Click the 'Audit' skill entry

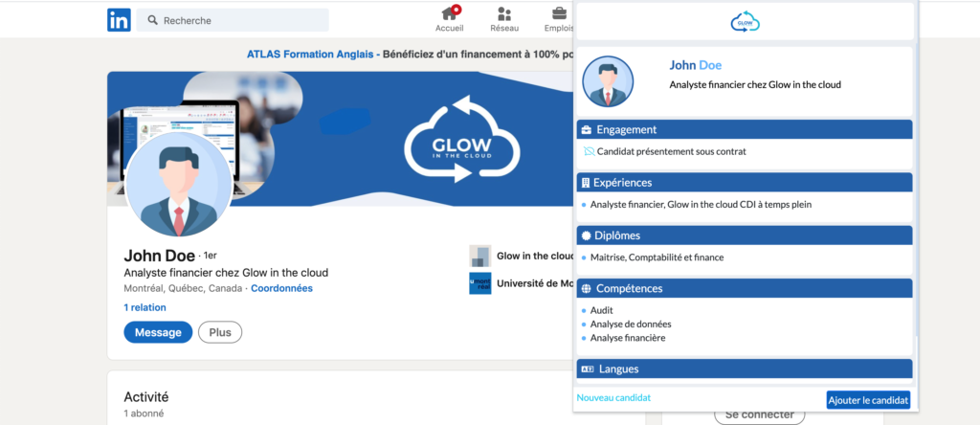[602, 310]
